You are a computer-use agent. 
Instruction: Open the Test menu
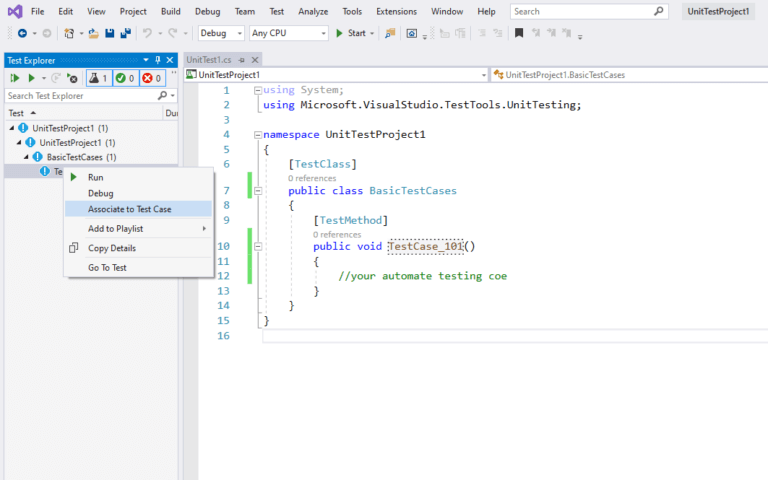(276, 11)
